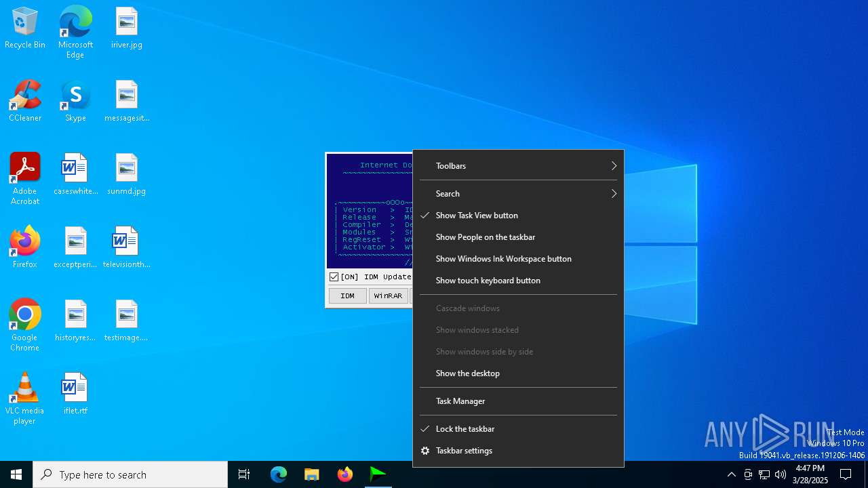Open the Start menu

coord(16,474)
